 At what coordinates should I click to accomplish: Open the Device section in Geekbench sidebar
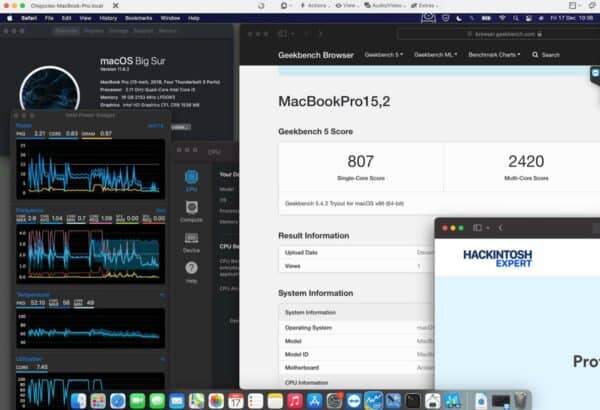(x=191, y=242)
